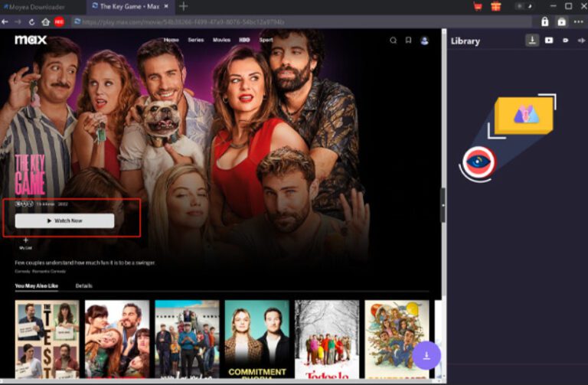Select the Details tab
The width and height of the screenshot is (588, 385).
point(83,285)
